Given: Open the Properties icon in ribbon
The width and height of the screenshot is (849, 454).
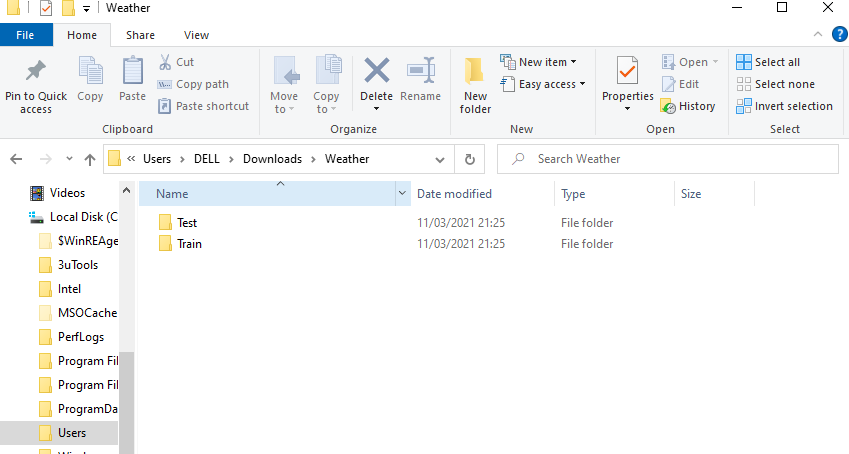Looking at the screenshot, I should pyautogui.click(x=627, y=72).
